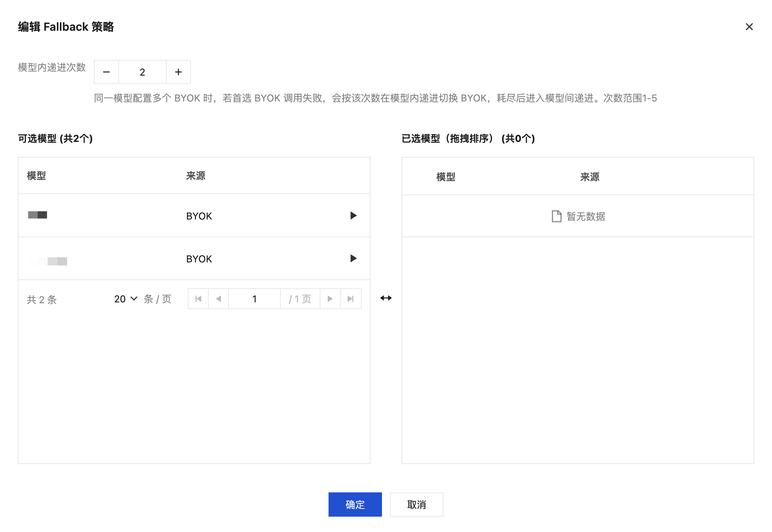
Task: Jump to last page of model list
Action: [x=351, y=299]
